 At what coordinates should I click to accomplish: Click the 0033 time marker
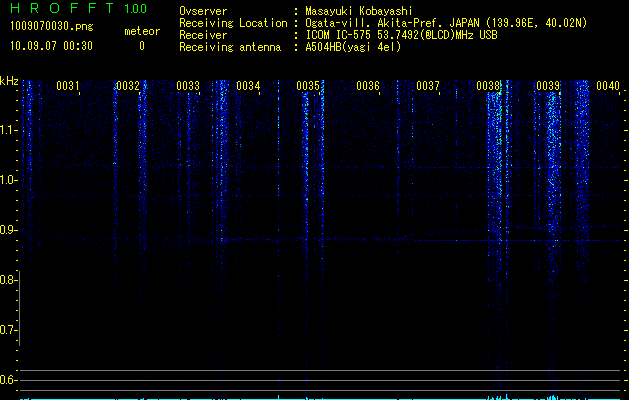point(188,86)
